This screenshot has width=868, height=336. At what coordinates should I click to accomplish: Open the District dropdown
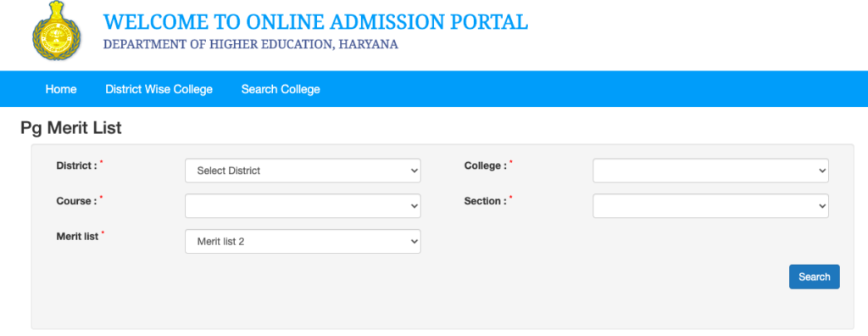(x=303, y=171)
